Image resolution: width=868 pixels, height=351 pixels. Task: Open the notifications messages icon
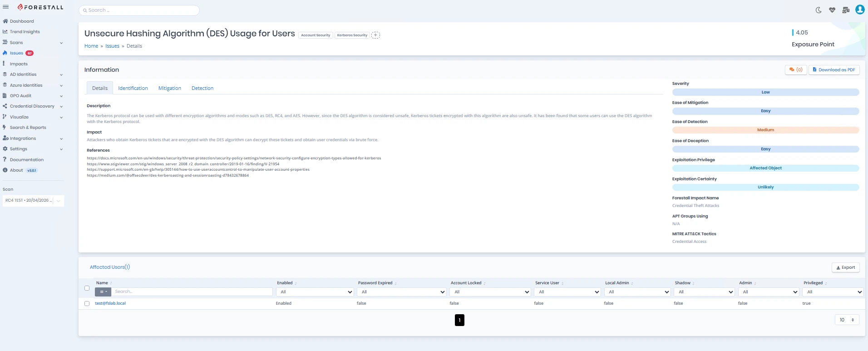(x=846, y=10)
